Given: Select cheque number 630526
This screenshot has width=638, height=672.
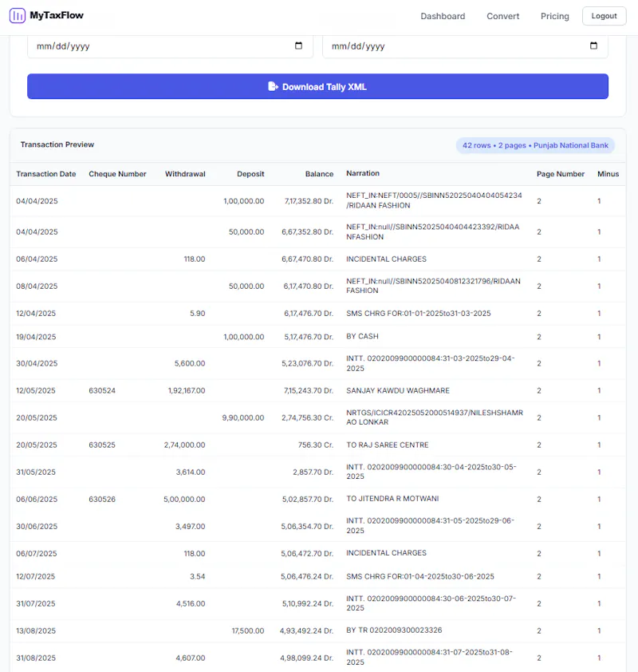Looking at the screenshot, I should coord(102,500).
